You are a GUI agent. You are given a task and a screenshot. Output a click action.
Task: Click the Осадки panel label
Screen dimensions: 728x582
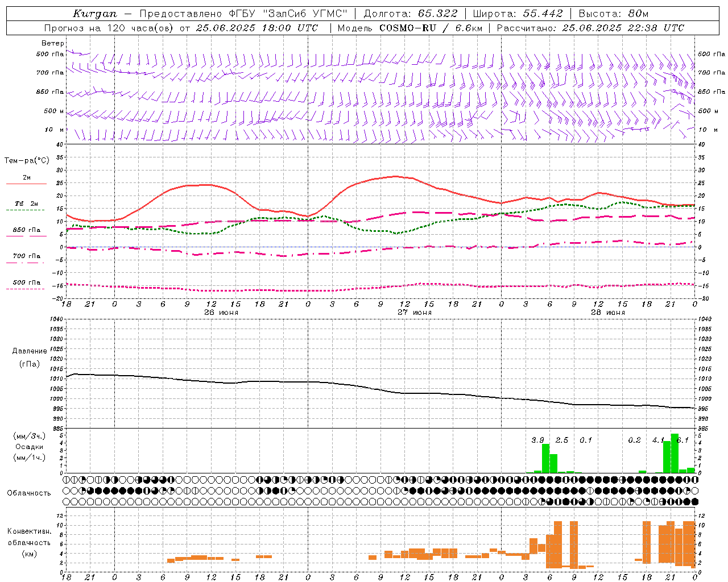click(30, 447)
